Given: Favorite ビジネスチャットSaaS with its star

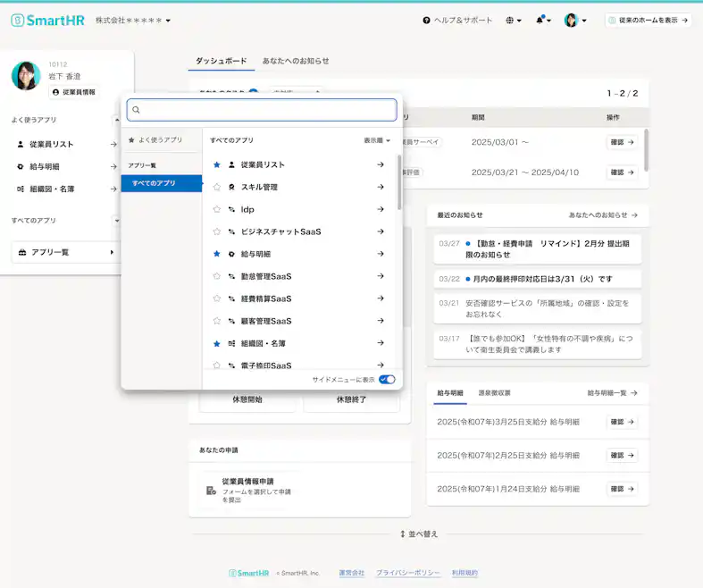Looking at the screenshot, I should (217, 231).
